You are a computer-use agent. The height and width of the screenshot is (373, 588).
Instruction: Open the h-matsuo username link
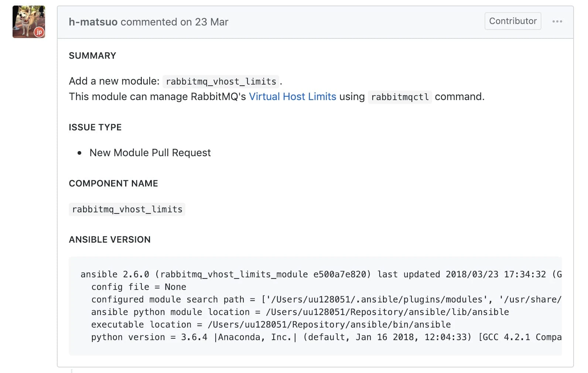[93, 22]
